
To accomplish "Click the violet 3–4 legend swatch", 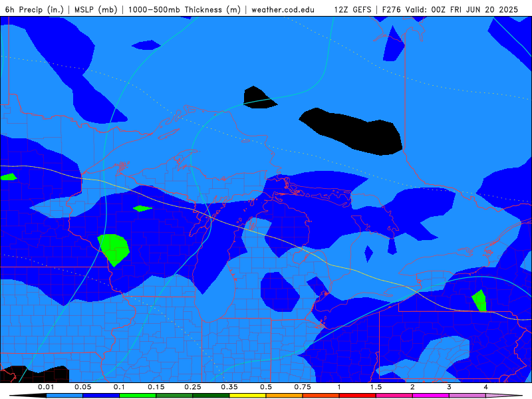I will (x=467, y=396).
